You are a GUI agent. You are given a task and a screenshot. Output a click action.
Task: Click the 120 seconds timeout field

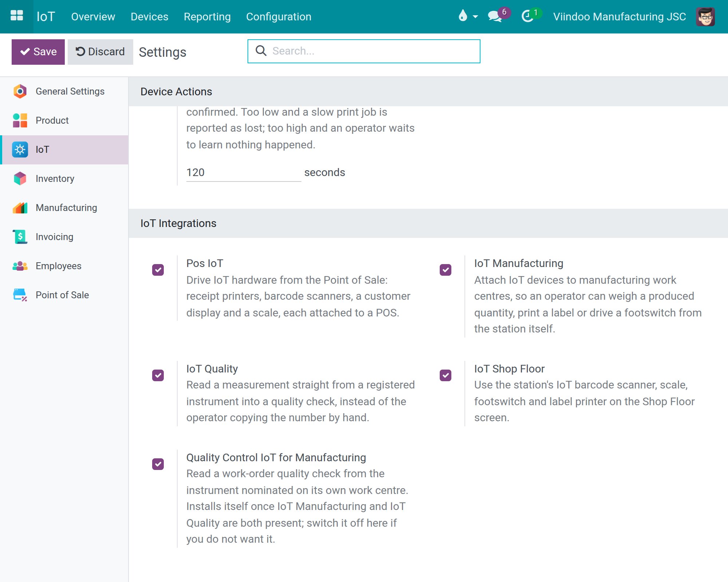tap(244, 172)
